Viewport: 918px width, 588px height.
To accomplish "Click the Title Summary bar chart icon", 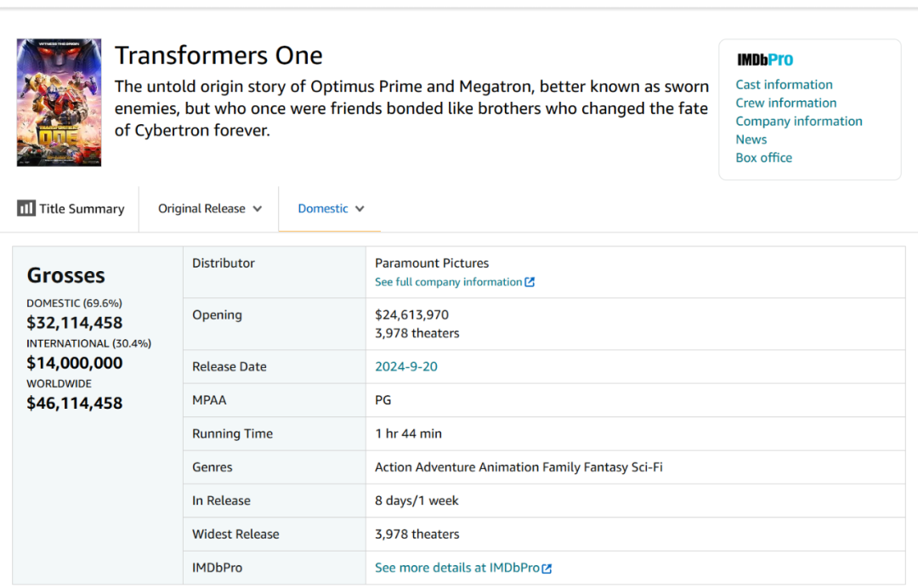I will pos(26,208).
